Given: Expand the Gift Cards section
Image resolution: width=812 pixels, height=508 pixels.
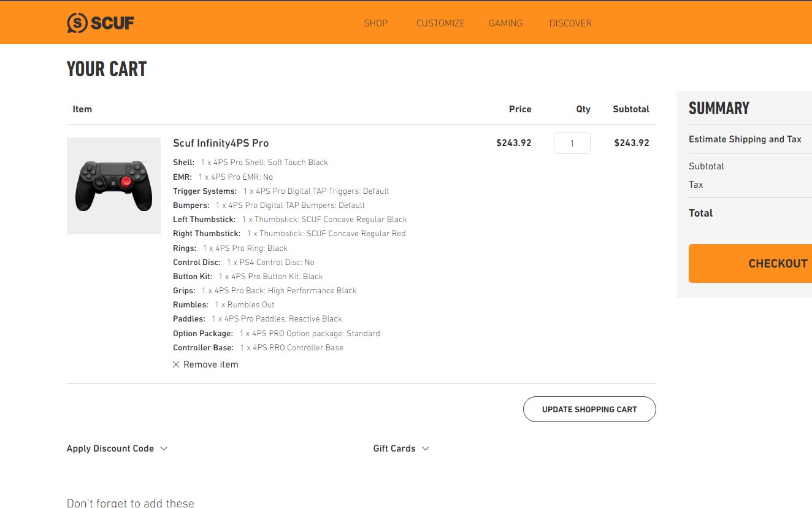Looking at the screenshot, I should click(401, 448).
